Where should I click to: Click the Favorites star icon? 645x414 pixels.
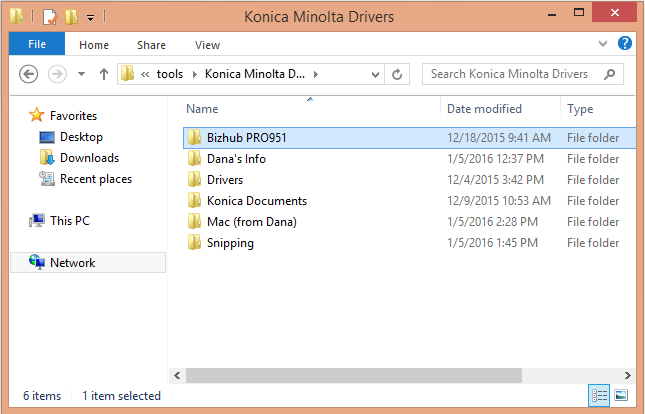37,115
